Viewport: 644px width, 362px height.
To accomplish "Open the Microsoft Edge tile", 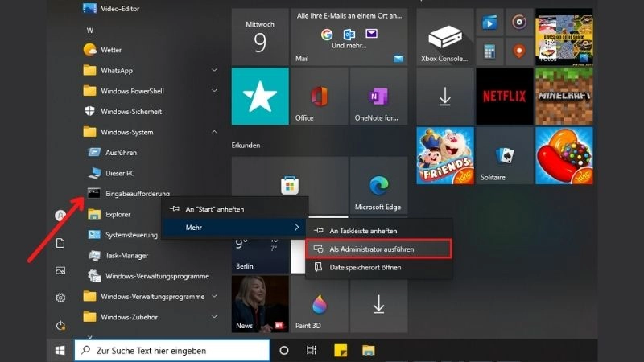I will (x=378, y=187).
